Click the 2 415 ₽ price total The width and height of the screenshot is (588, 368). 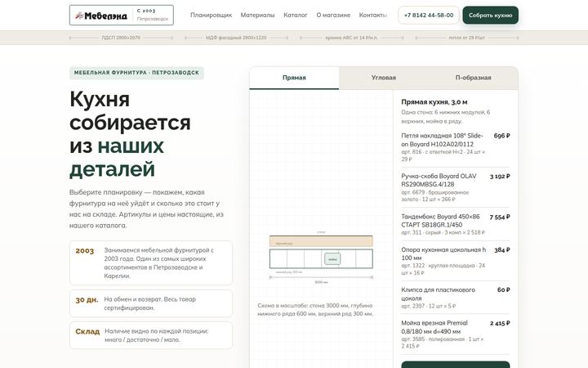[x=500, y=323]
